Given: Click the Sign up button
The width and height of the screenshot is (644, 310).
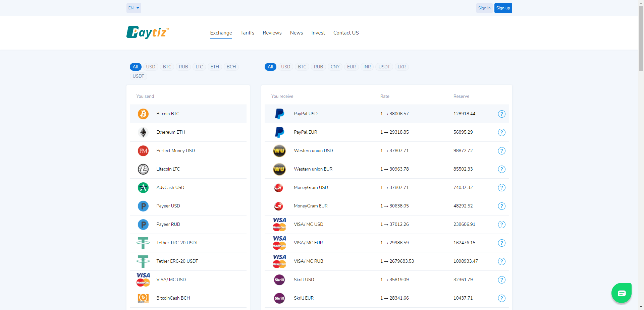Looking at the screenshot, I should [503, 8].
